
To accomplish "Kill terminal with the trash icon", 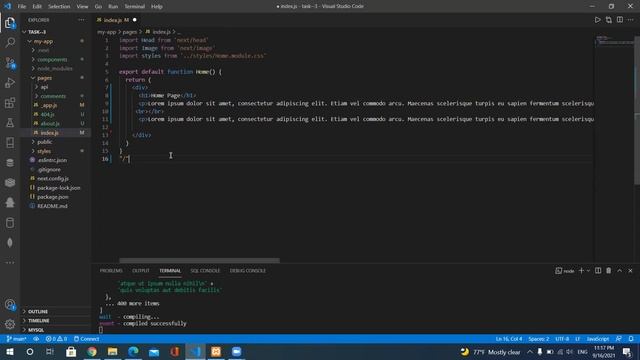I will [609, 271].
